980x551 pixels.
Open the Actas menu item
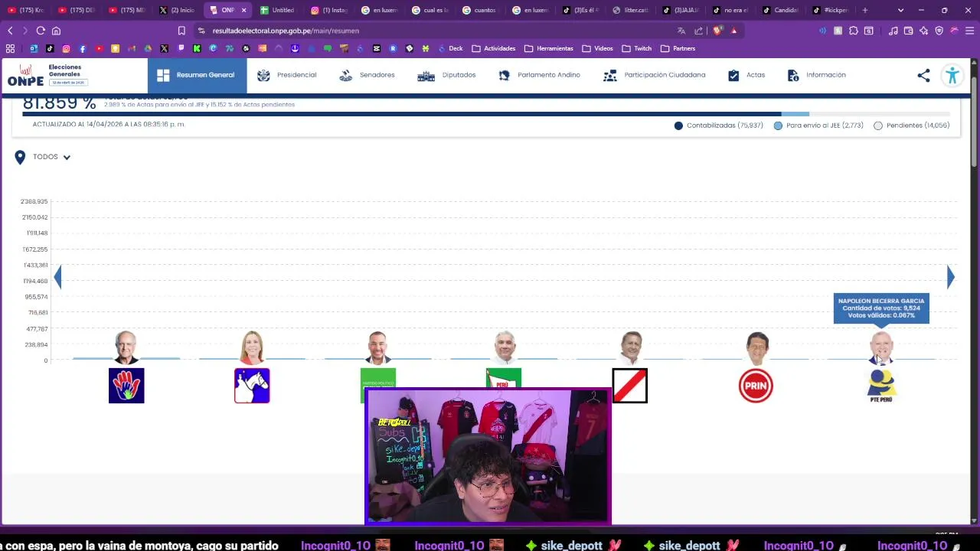(746, 75)
